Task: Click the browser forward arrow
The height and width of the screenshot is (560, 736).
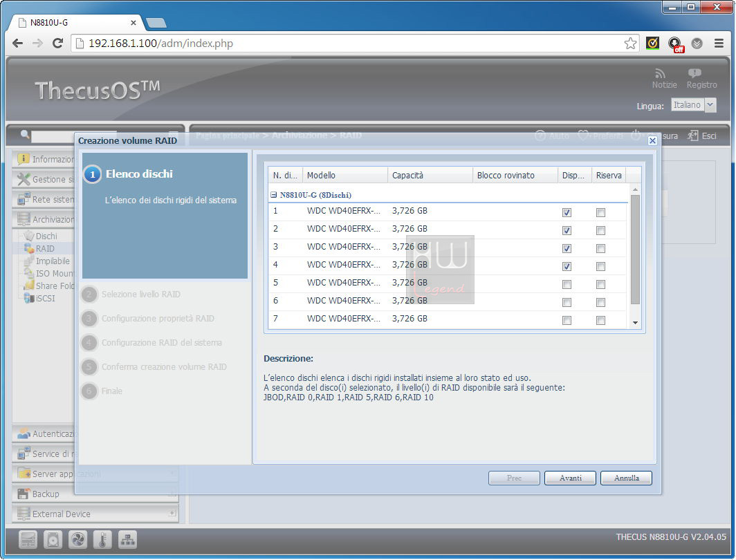Action: click(x=37, y=43)
